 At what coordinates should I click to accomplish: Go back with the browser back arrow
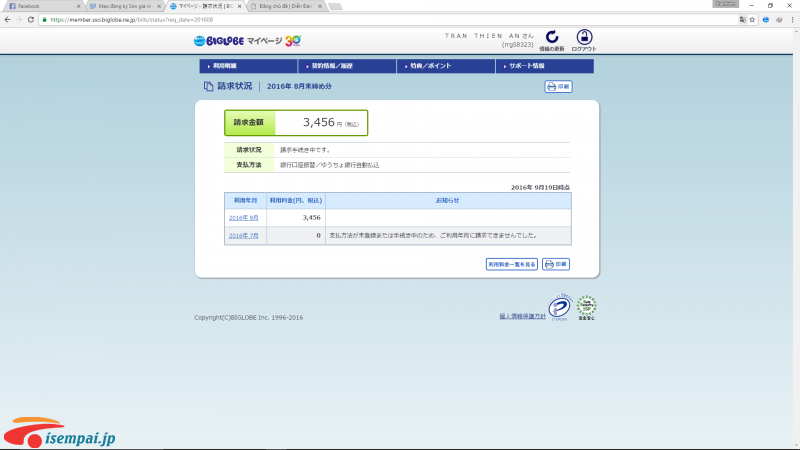(7, 19)
